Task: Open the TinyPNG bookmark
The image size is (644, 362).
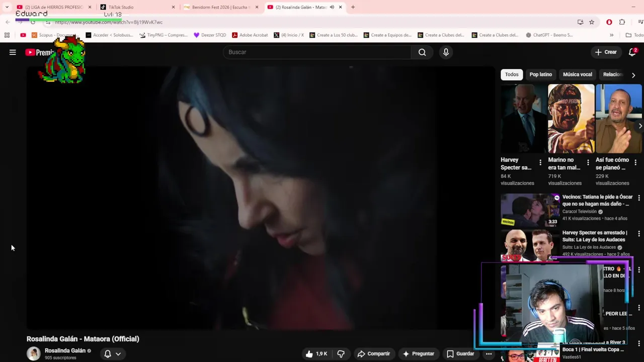Action: pos(164,35)
